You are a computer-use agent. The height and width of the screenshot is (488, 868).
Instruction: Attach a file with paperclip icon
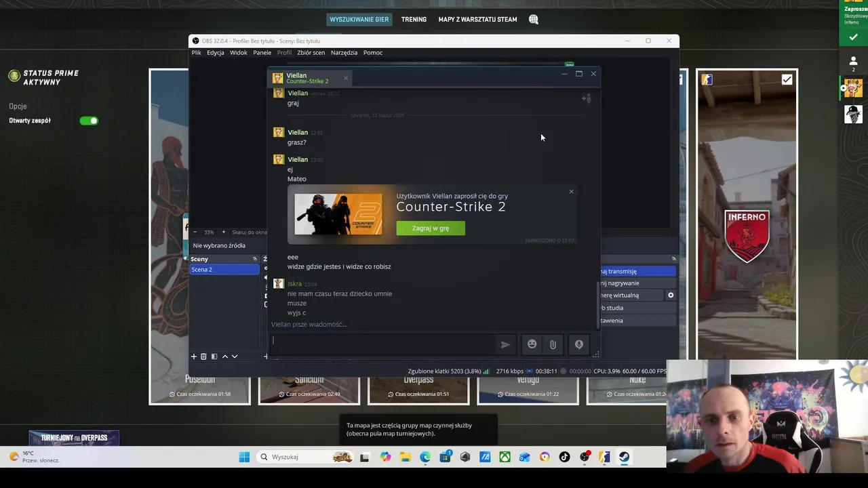click(553, 344)
